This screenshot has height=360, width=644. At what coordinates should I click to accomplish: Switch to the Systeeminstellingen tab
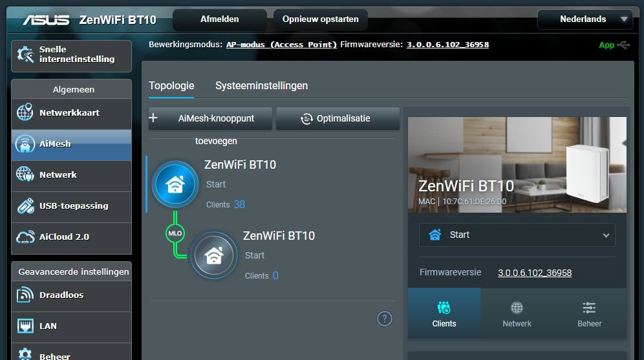261,86
